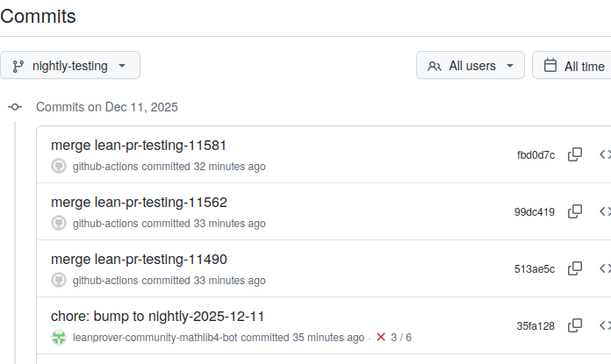The height and width of the screenshot is (364, 611).
Task: Copy full SHA for commit 99dc419
Action: coord(575,211)
